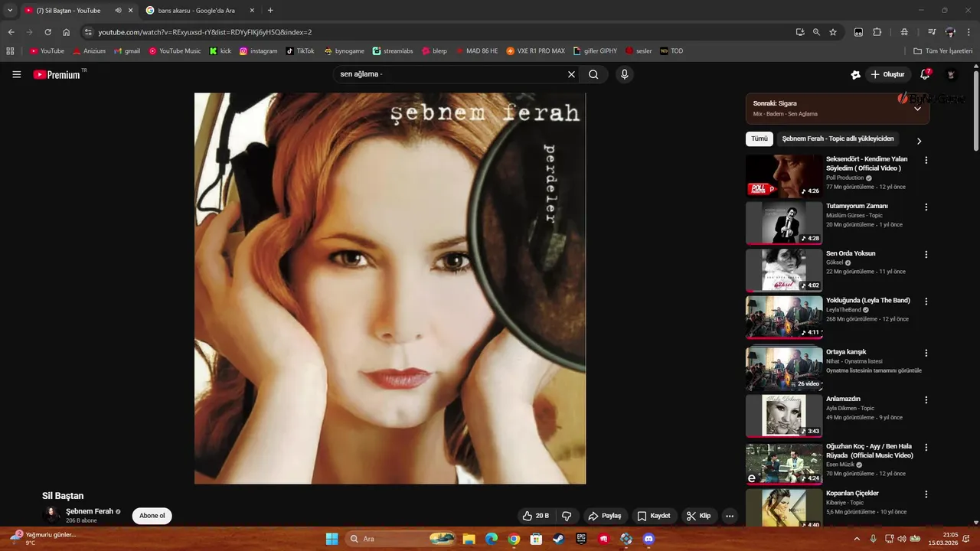Screen dimensions: 980x551
Task: Open the Anlamazdın video thumbnail
Action: [784, 416]
